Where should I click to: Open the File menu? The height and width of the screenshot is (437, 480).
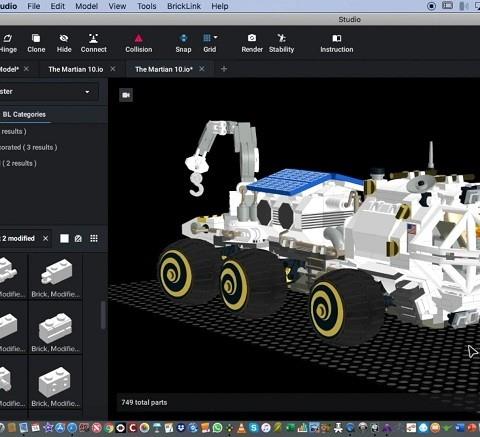(34, 6)
